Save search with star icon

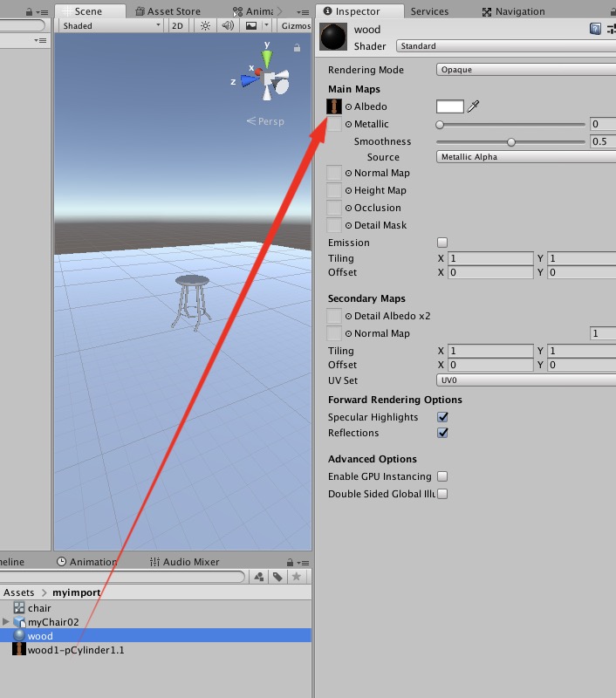click(x=297, y=577)
